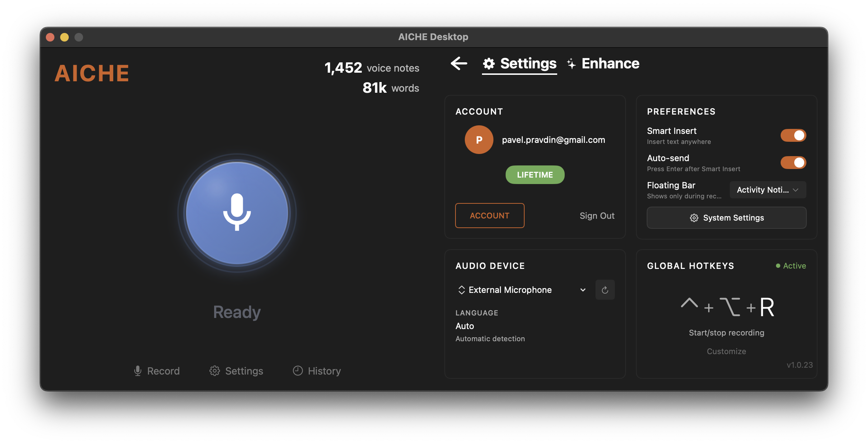This screenshot has height=444, width=868.
Task: Click the Sign Out link
Action: [597, 216]
